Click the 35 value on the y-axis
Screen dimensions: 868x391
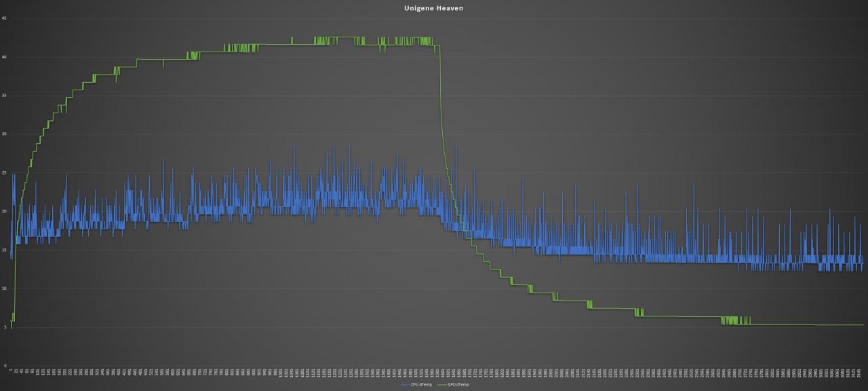pyautogui.click(x=5, y=96)
